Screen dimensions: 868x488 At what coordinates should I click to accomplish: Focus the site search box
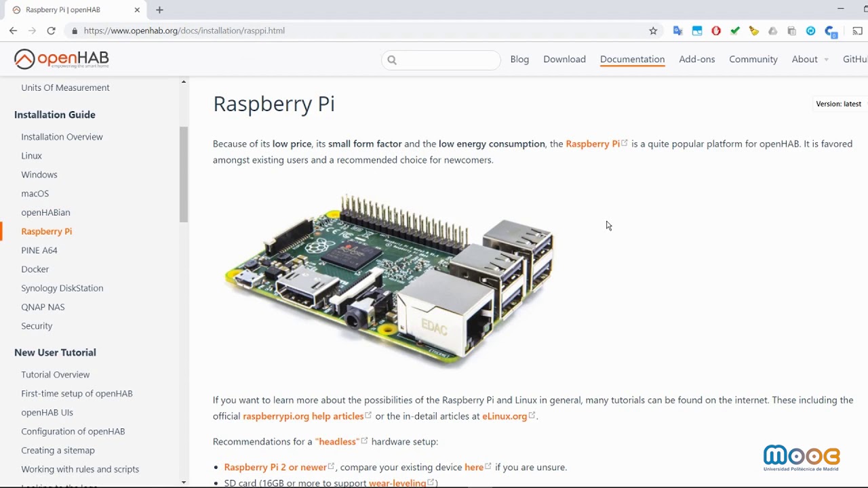point(441,60)
